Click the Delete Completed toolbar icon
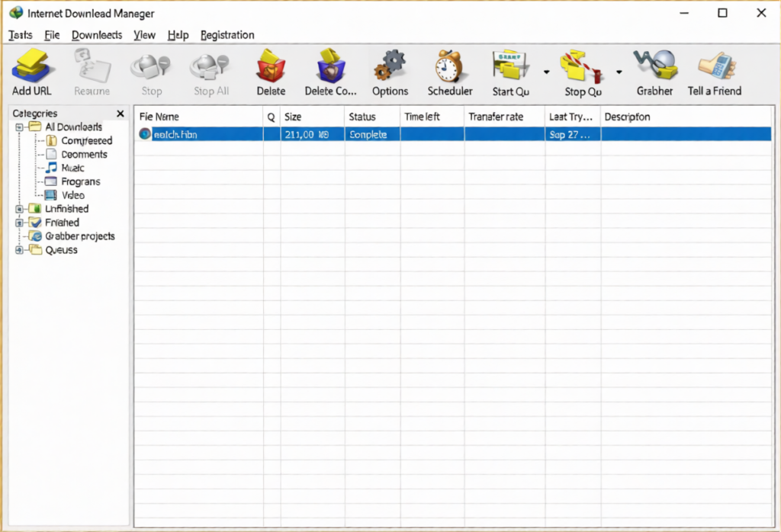The height and width of the screenshot is (532, 781). click(329, 72)
